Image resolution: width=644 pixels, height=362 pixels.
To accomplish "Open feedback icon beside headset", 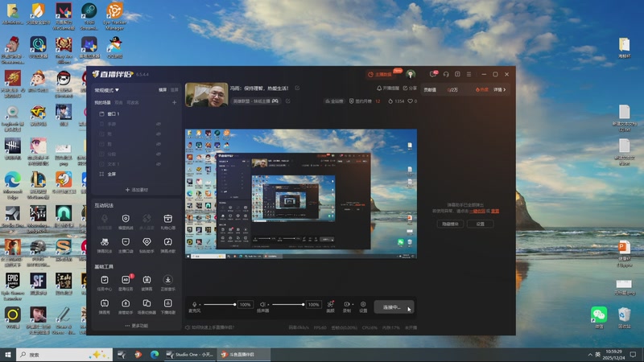I will pos(457,74).
